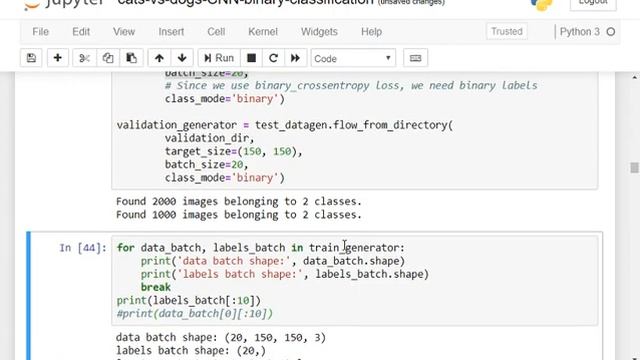Insert a cell below with plus icon
Screen dimensions: 640x360
[58, 58]
